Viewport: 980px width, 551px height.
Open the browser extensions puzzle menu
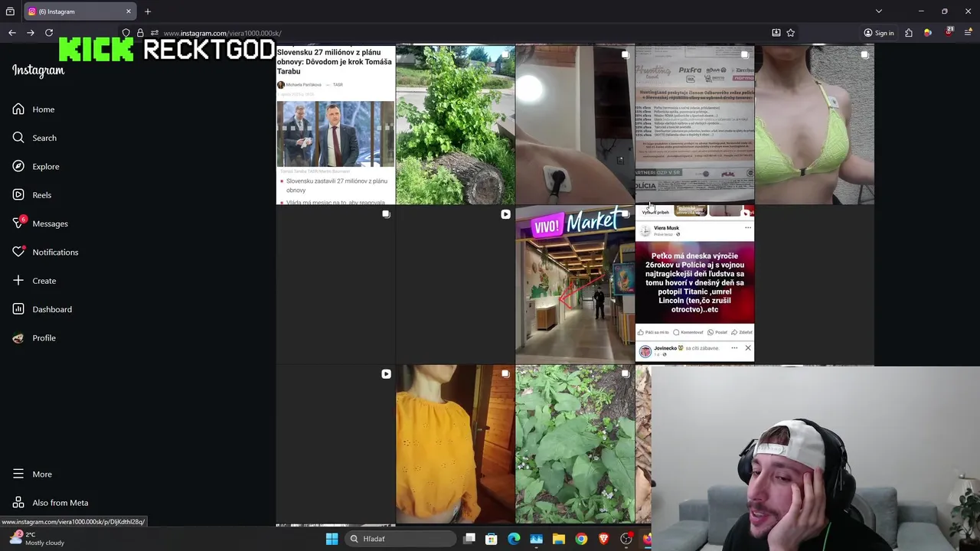tap(909, 33)
